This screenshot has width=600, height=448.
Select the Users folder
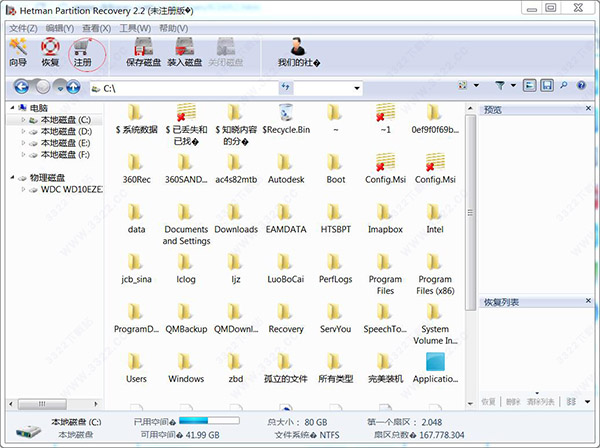(x=136, y=368)
